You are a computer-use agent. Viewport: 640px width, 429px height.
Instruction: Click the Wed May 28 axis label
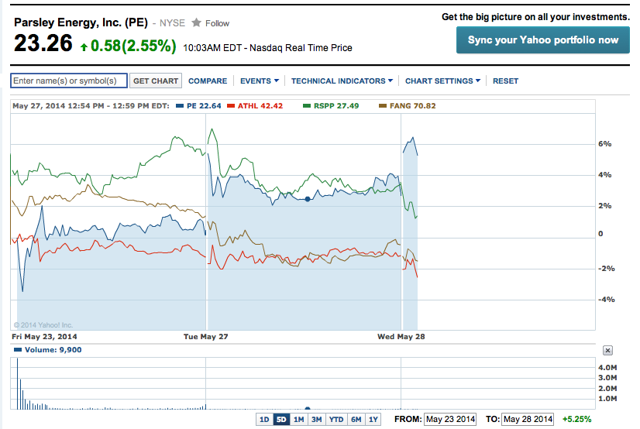[x=401, y=336]
